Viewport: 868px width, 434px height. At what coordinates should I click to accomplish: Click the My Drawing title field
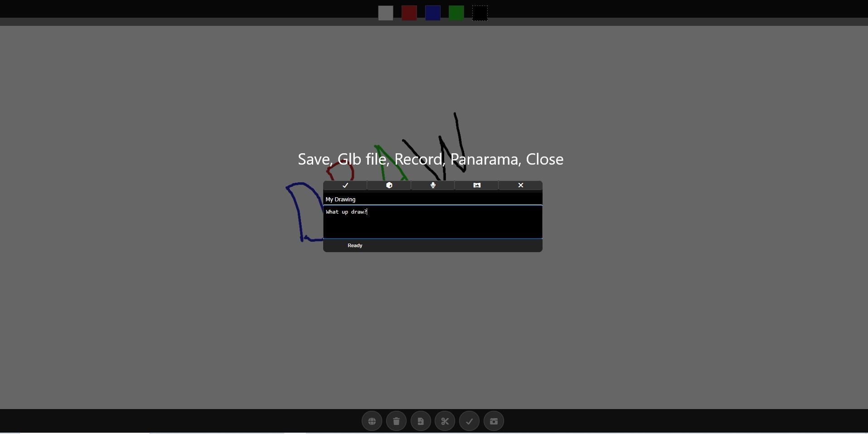click(432, 200)
